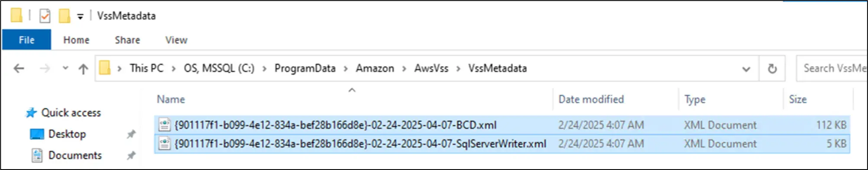
Task: Click the SqlServerWriter.xml file icon
Action: [x=164, y=144]
